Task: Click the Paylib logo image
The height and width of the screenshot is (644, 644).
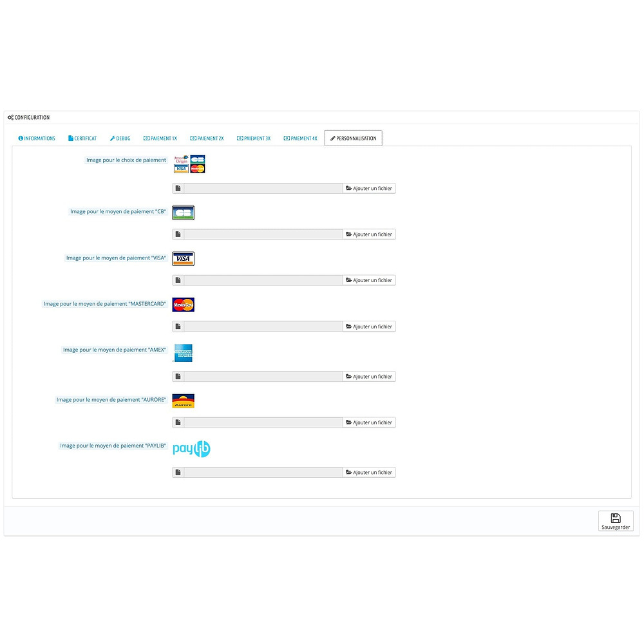Action: (191, 449)
